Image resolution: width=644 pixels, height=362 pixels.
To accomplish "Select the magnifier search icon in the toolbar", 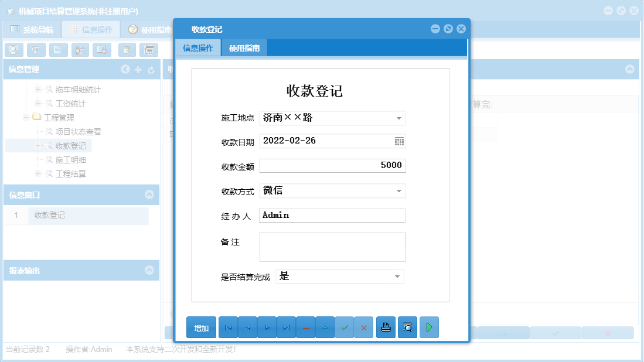I will 14,50.
